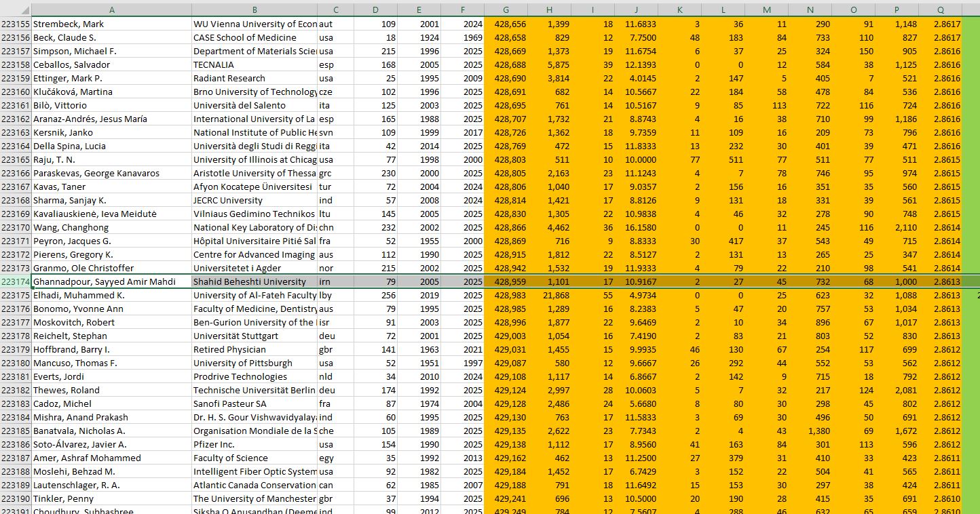Screen dimensions: 980x514
Task: Click the Retired Physician cell
Action: click(255, 349)
